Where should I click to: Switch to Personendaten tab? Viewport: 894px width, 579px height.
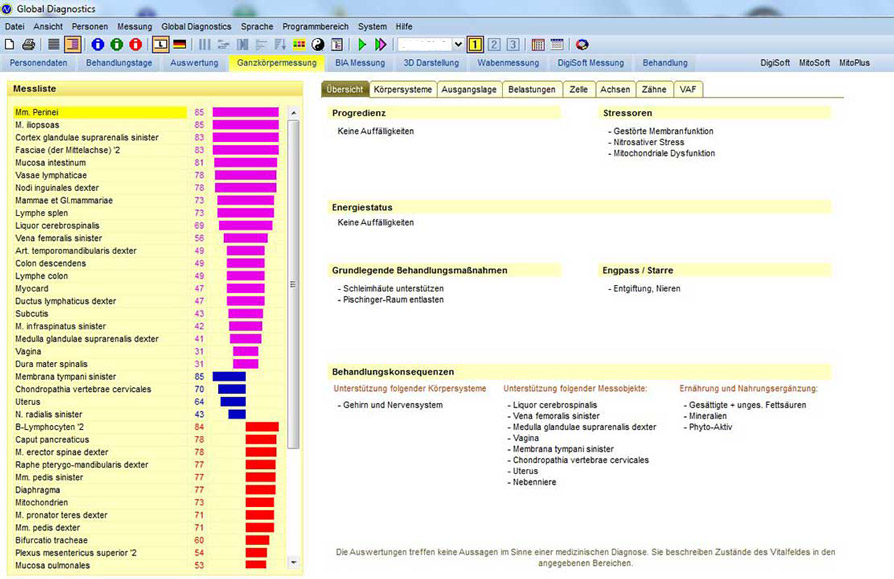click(38, 63)
